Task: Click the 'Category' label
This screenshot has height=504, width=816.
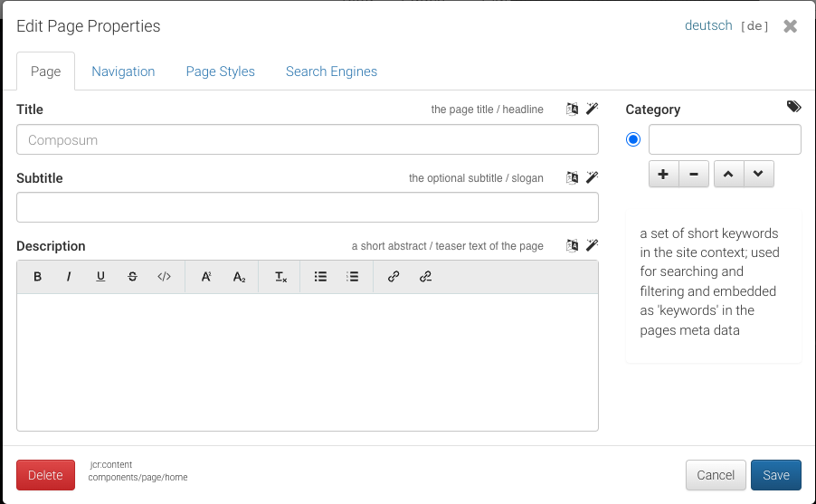Action: [652, 109]
